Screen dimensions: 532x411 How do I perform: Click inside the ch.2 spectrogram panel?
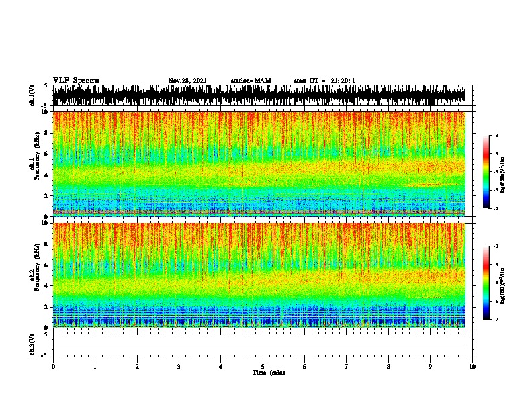259,275
